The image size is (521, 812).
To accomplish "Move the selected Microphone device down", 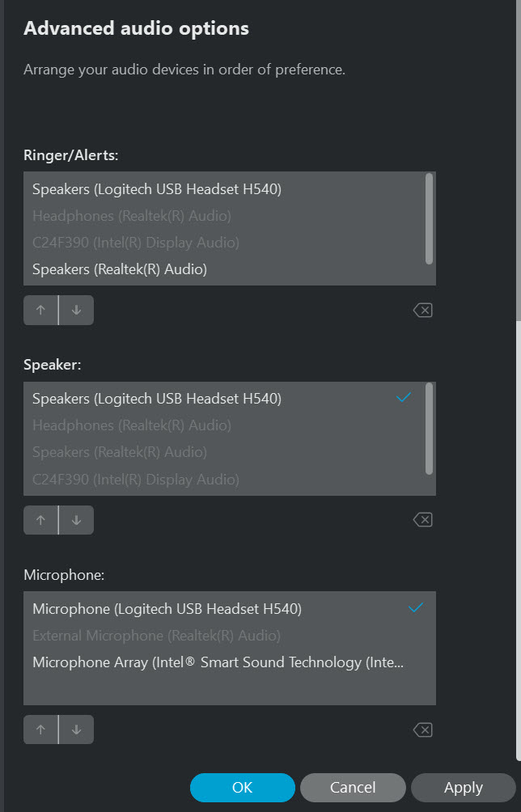I will coord(76,729).
